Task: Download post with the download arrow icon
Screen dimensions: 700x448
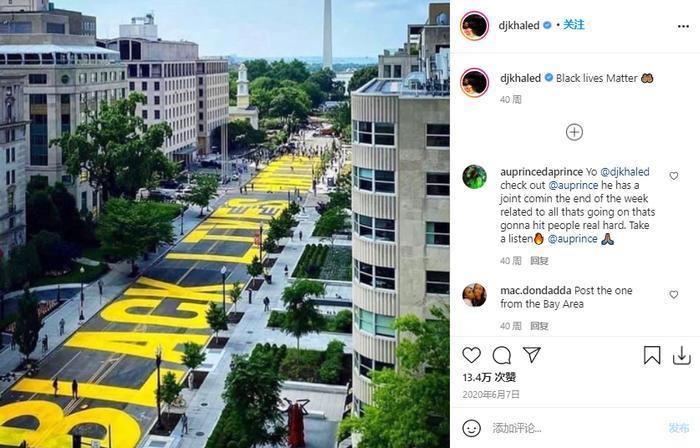Action: click(x=682, y=356)
